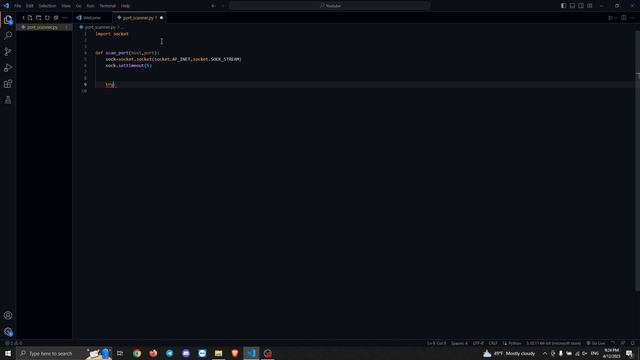
Task: Open the Explorer view in activity bar
Action: point(8,20)
